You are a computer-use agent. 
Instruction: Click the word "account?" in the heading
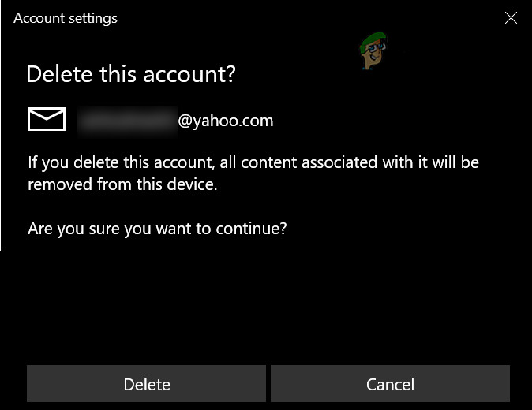(x=189, y=75)
